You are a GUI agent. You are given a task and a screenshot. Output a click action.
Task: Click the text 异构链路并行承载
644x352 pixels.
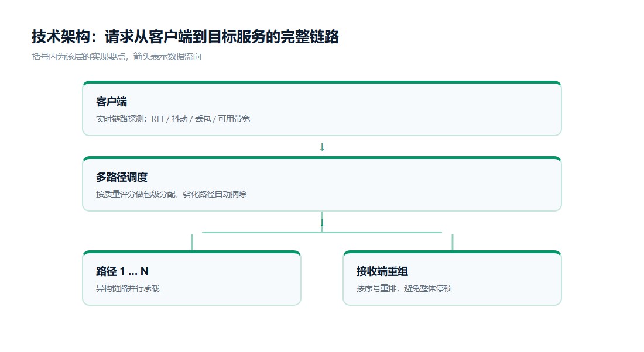tap(128, 288)
